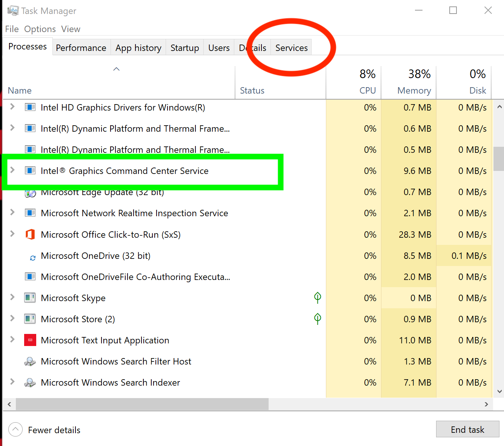Expand the Microsoft Store (2) group
Screen dimensions: 504x446
(x=12, y=318)
